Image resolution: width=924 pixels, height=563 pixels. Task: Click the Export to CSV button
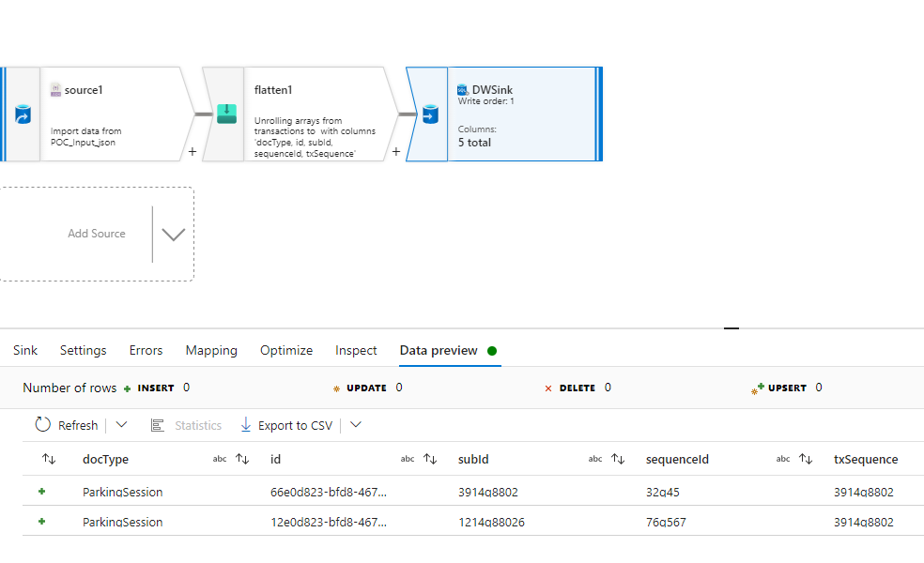[287, 425]
